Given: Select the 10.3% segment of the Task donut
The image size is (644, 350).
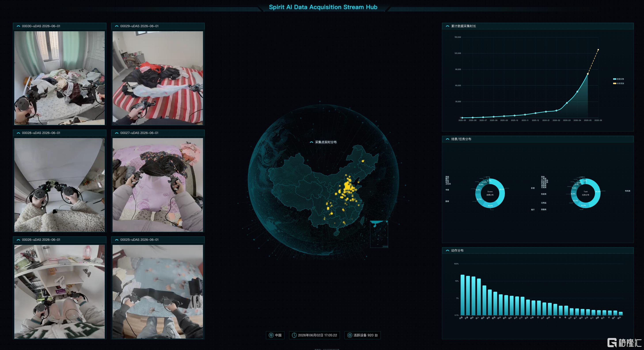Looking at the screenshot, I should click(x=575, y=201).
